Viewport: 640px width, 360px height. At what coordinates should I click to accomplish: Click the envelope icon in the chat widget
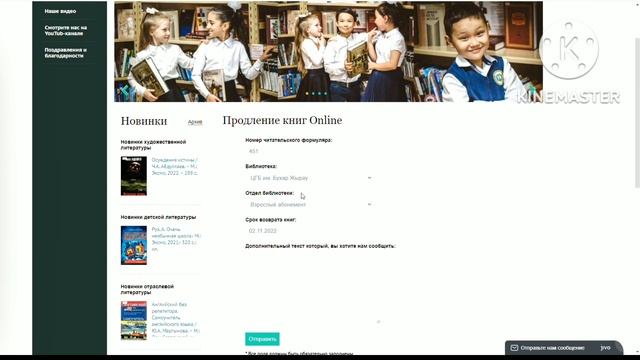click(514, 348)
